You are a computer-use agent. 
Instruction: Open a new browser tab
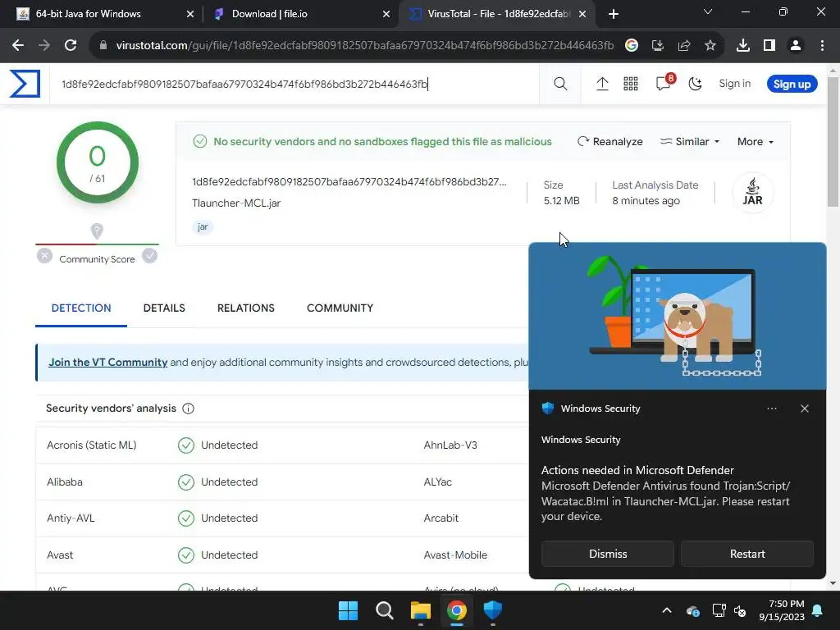tap(614, 14)
